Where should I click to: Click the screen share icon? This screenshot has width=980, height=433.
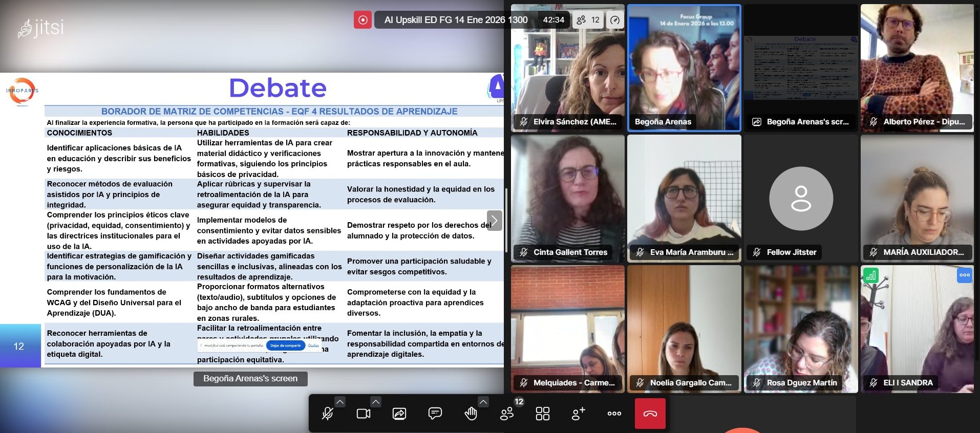tap(399, 414)
